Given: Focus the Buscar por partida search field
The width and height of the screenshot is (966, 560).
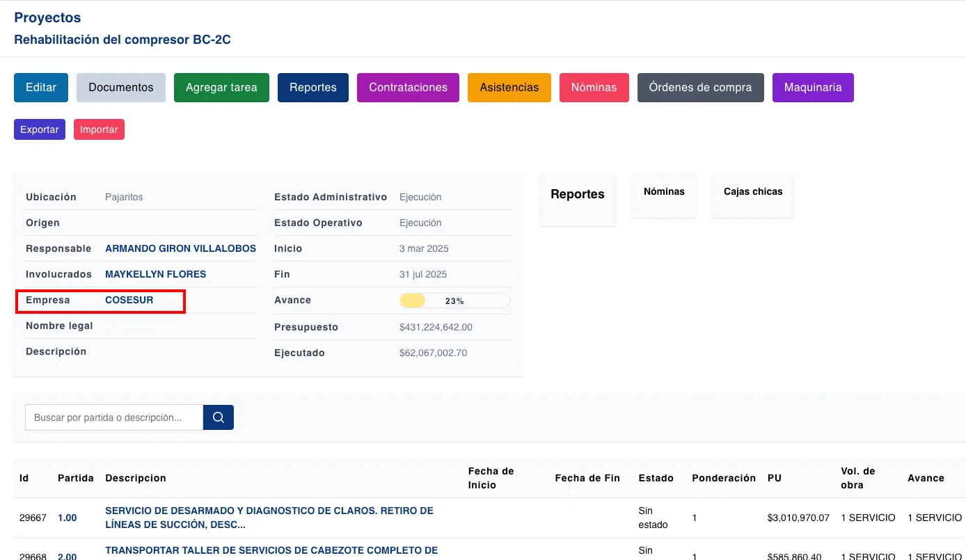Looking at the screenshot, I should (x=114, y=417).
